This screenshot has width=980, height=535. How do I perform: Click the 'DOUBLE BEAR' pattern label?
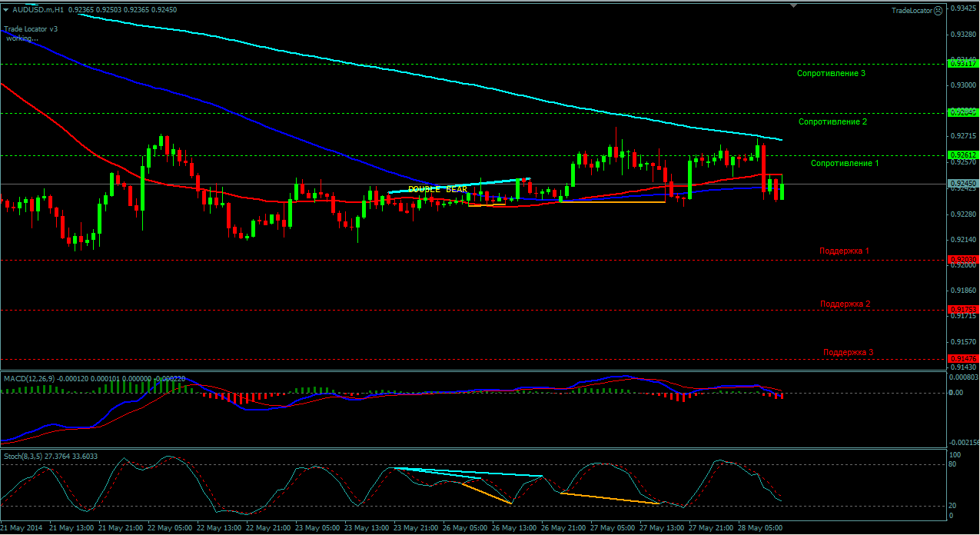pyautogui.click(x=437, y=189)
